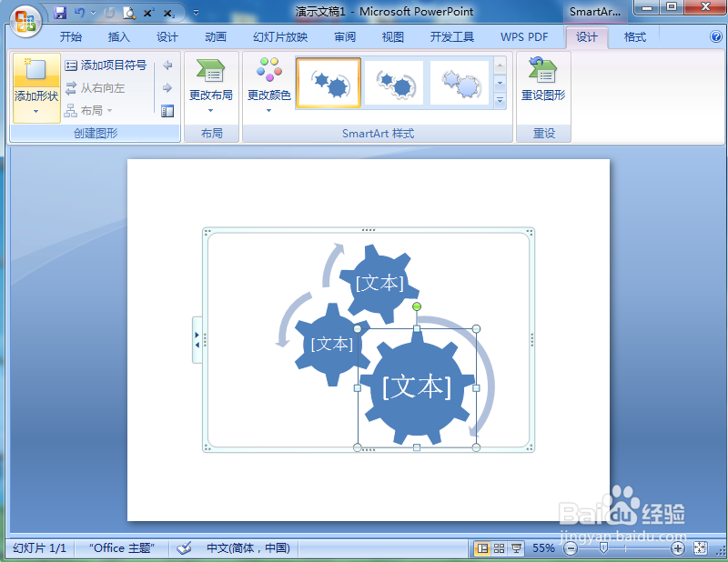Open the 视图 tab
Screen dimensions: 728x562
(393, 37)
